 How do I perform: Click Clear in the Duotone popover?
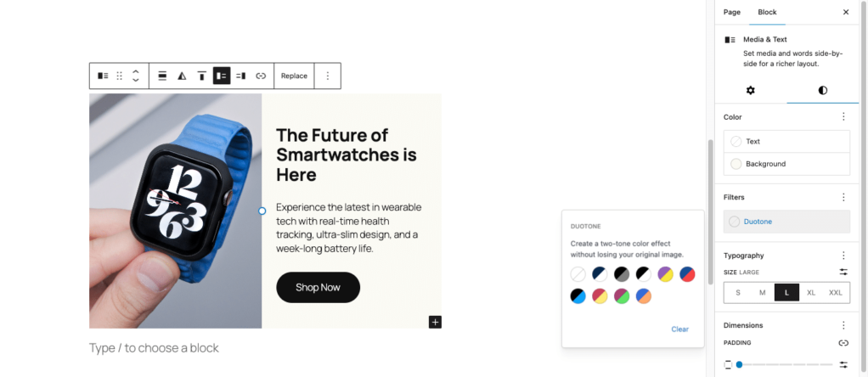679,329
